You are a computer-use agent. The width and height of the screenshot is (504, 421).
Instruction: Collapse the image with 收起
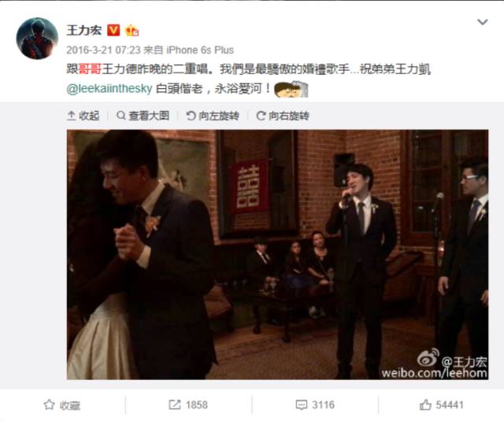83,116
